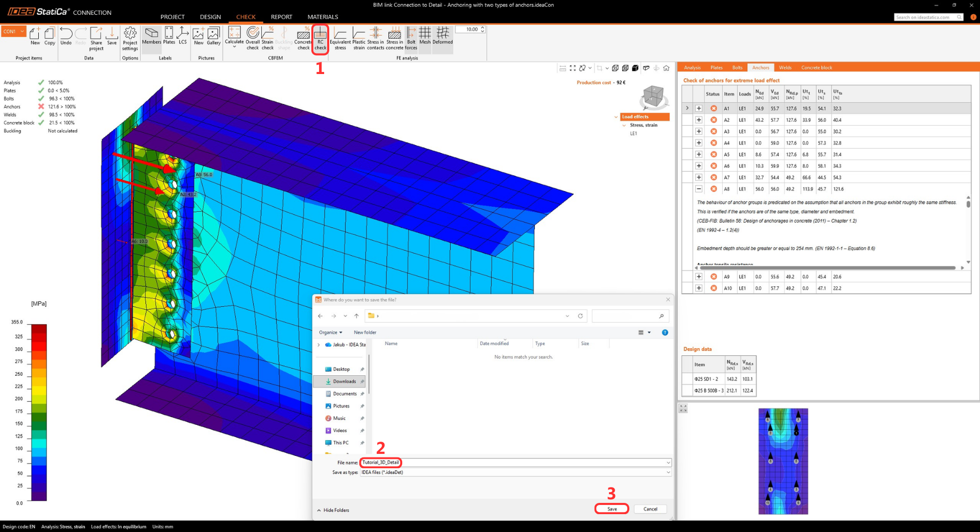
Task: Run the RC check tool
Action: click(x=320, y=38)
